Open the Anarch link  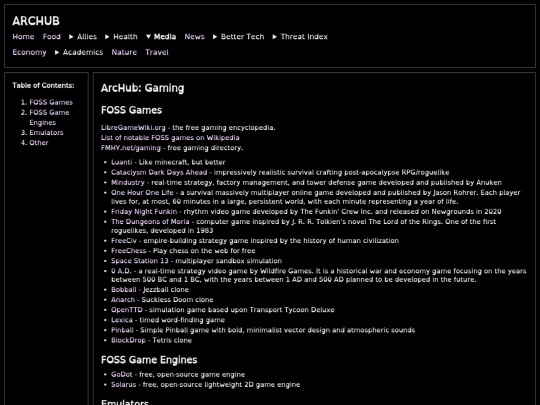(x=123, y=300)
